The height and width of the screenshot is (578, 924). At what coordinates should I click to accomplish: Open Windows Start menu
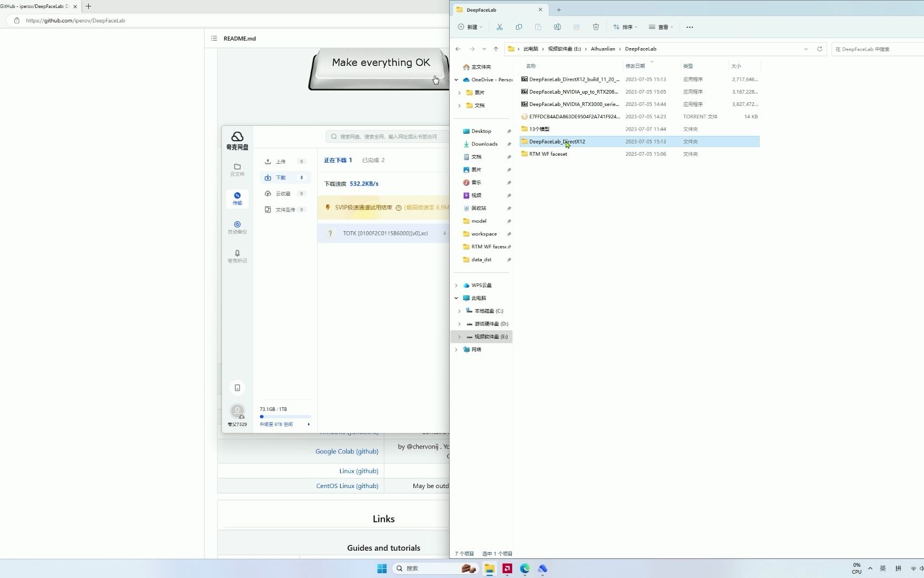(x=382, y=568)
